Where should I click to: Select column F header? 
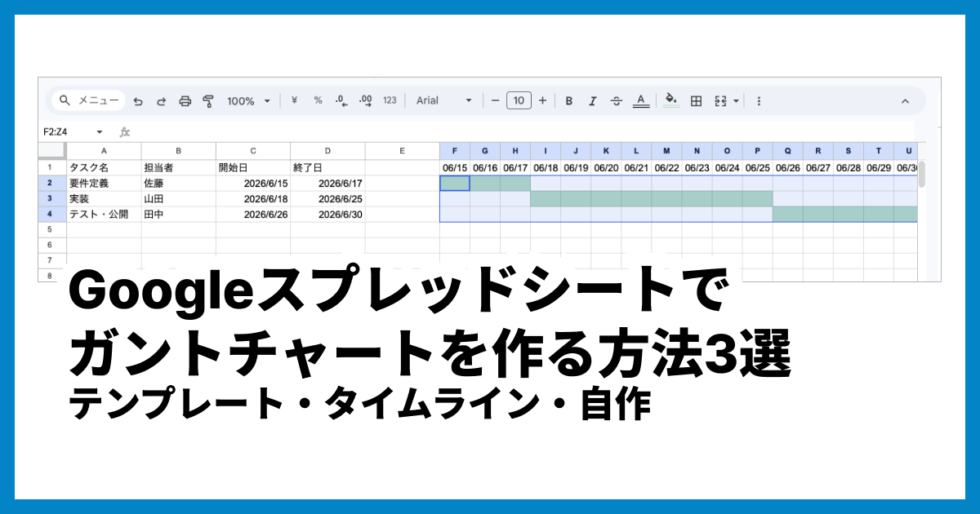click(x=455, y=151)
